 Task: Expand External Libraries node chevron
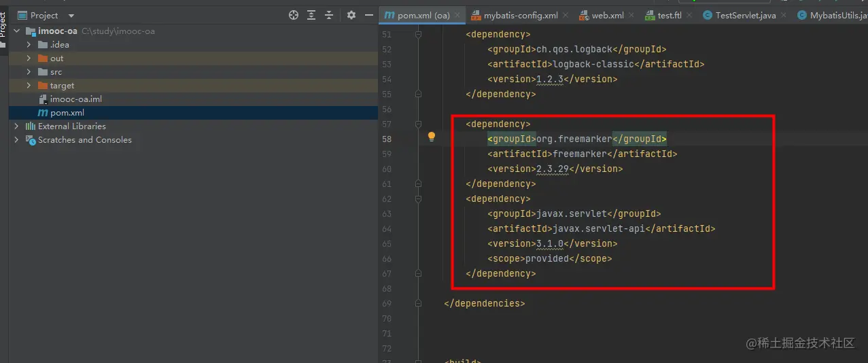coord(17,126)
